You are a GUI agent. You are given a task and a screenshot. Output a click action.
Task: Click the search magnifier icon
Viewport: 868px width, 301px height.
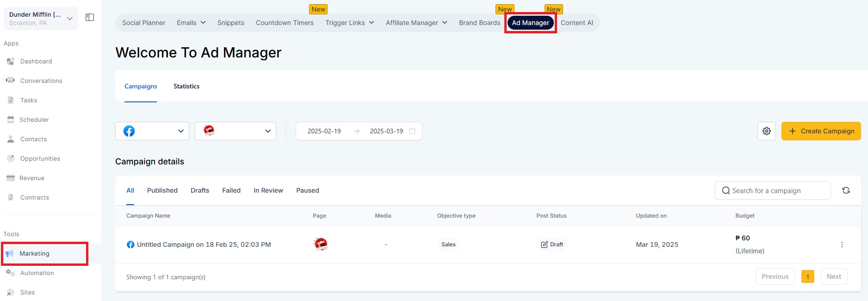(x=726, y=190)
